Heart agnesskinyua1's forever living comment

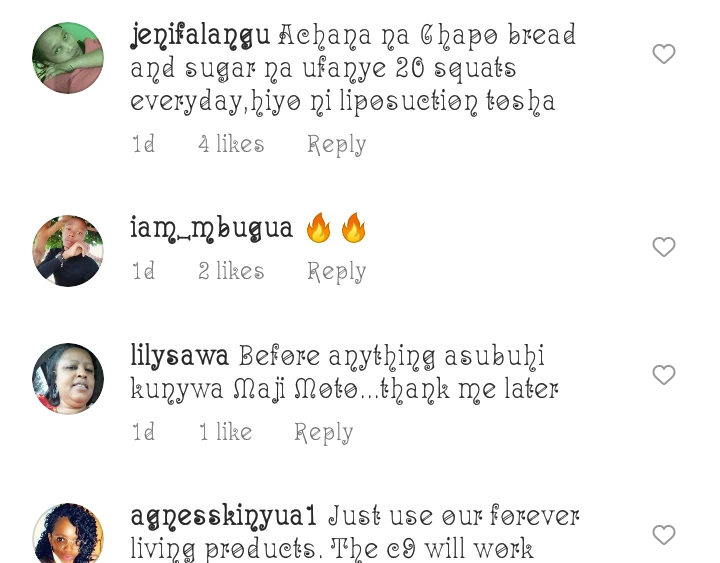tap(664, 535)
